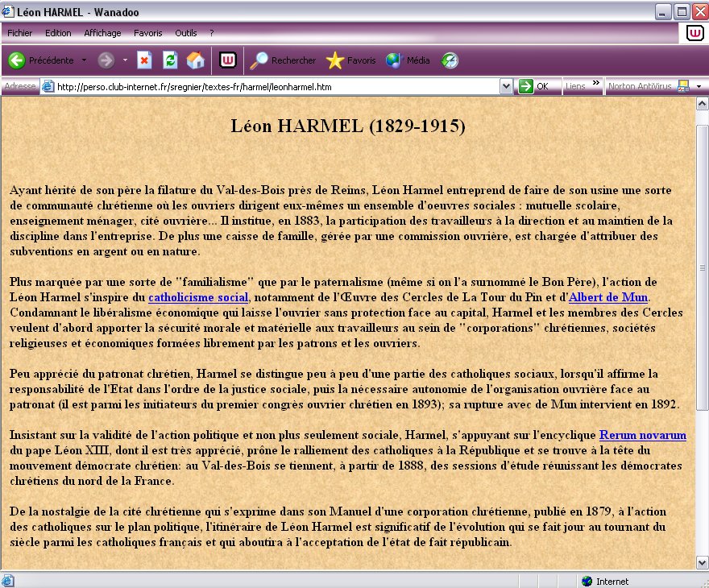
Task: Expand the Liens chevron
Action: pyautogui.click(x=596, y=83)
